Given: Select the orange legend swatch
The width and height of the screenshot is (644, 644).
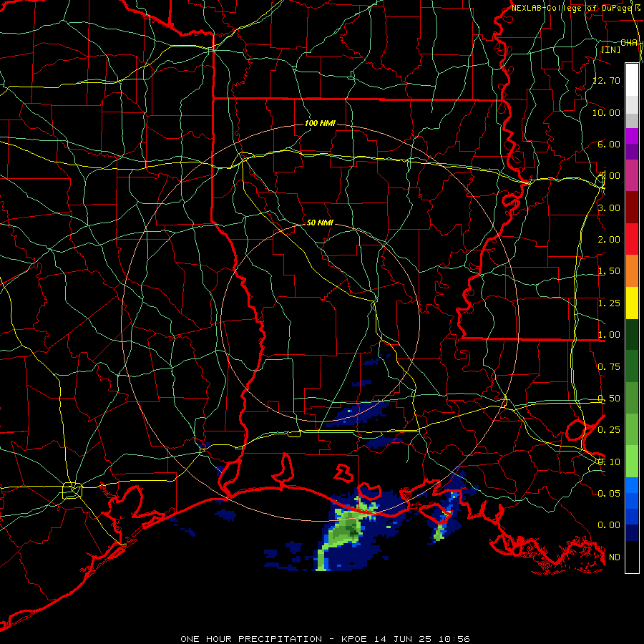Looking at the screenshot, I should (x=632, y=271).
